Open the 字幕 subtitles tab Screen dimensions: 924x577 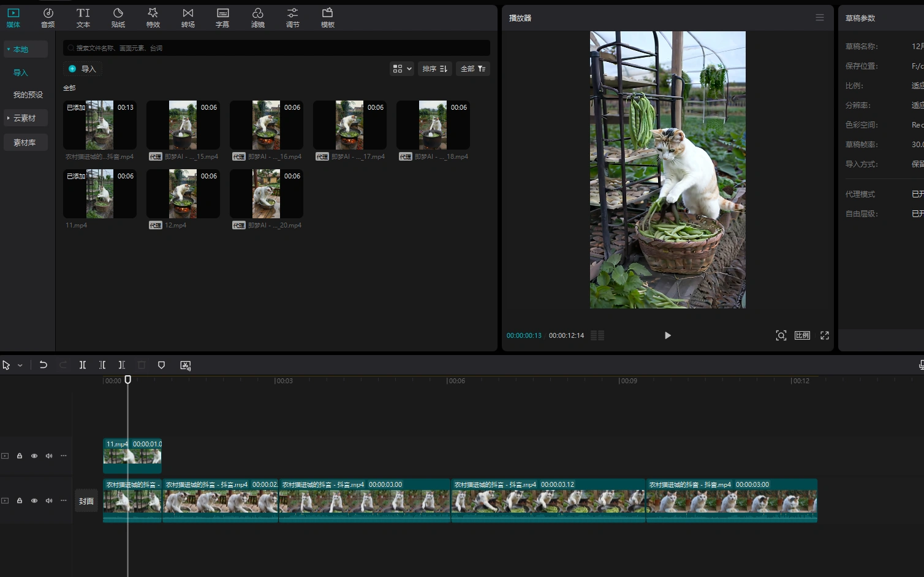(222, 18)
